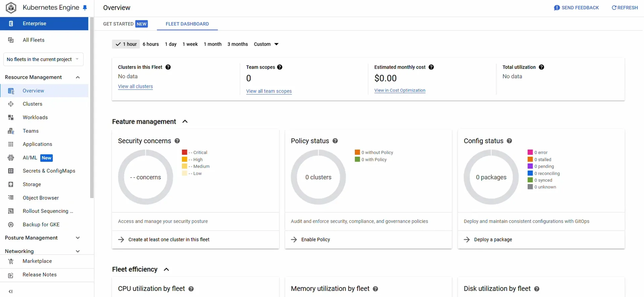Viewport: 644px width, 297px height.
Task: Open help for Clusters in this Fleet
Action: [168, 67]
